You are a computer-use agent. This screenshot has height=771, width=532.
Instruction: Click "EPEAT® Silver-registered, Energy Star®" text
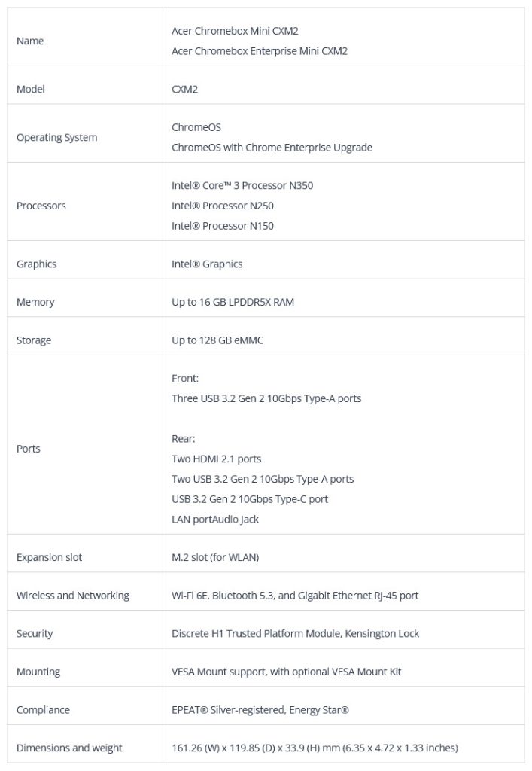[260, 710]
